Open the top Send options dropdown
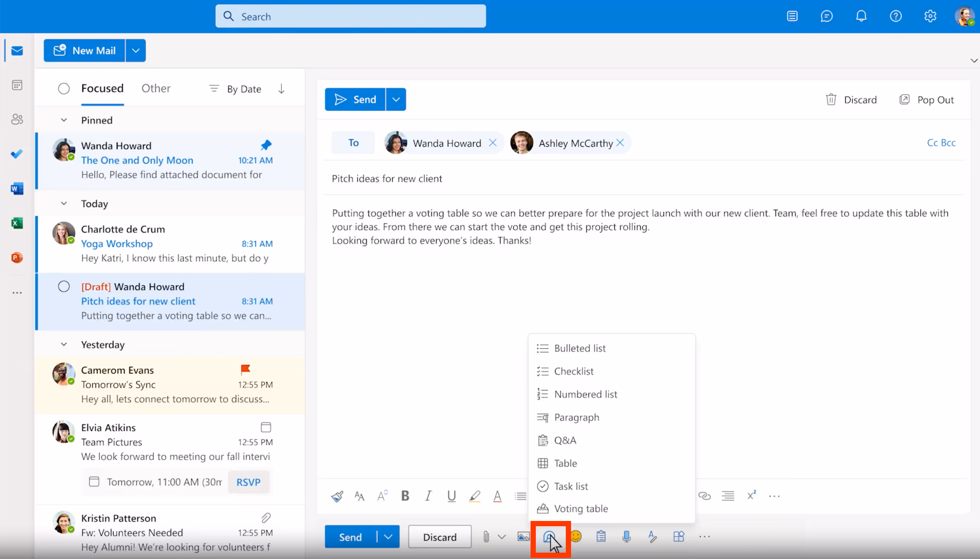 point(396,99)
